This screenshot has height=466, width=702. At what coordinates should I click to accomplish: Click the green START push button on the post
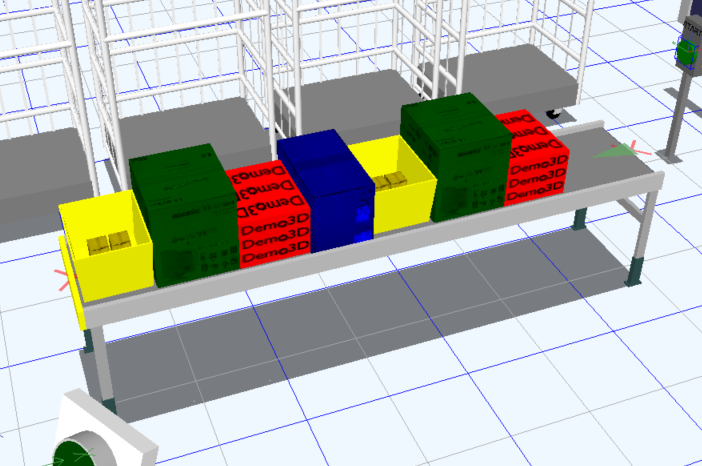coord(685,52)
